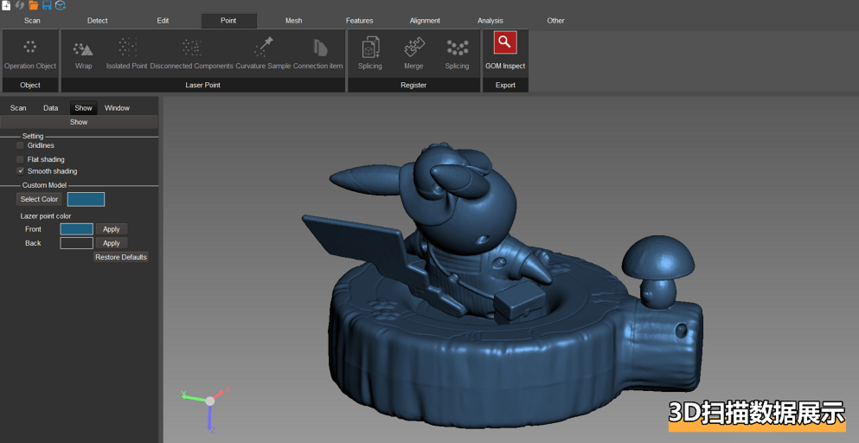Open the side panel Window tab
Screen dimensions: 859x443
[117, 108]
